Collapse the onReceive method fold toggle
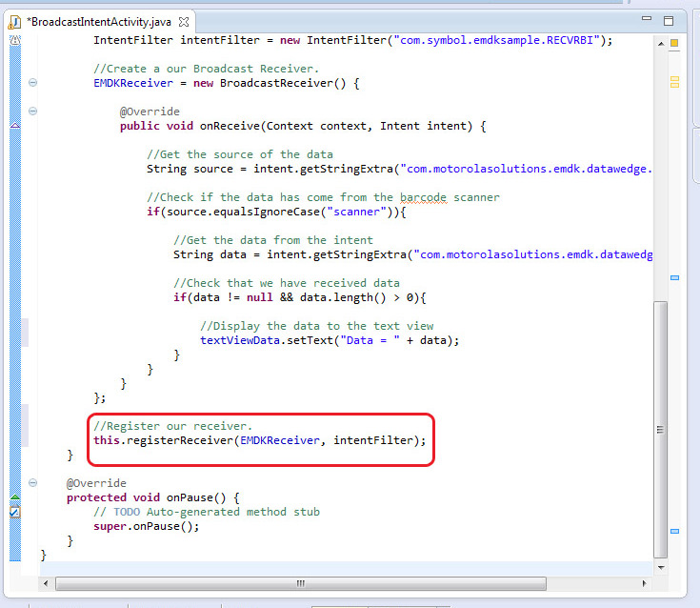 point(33,111)
